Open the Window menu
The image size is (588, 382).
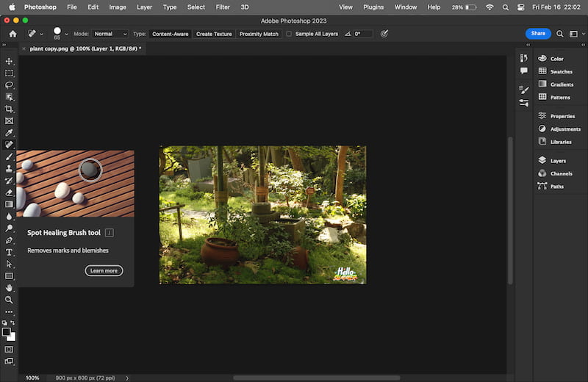[406, 7]
